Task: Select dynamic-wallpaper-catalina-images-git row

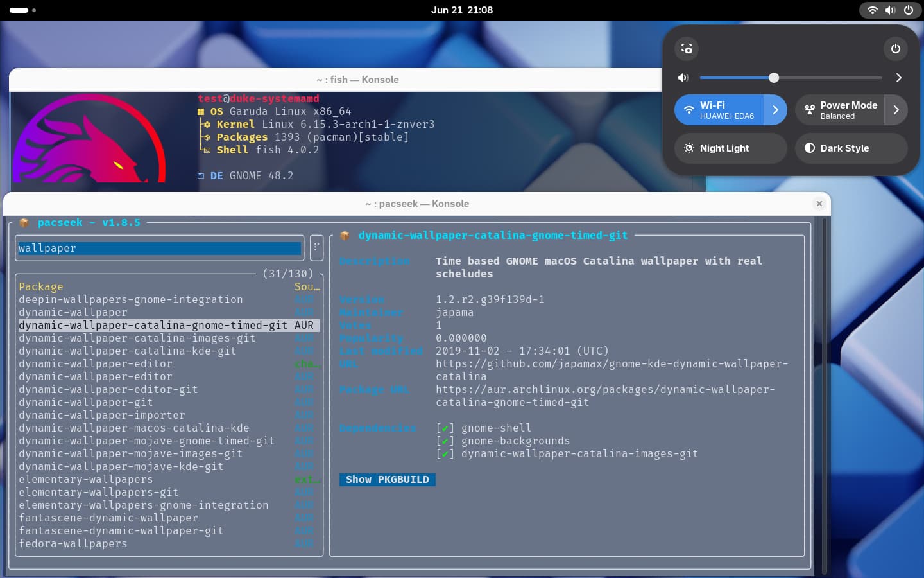Action: pyautogui.click(x=169, y=338)
